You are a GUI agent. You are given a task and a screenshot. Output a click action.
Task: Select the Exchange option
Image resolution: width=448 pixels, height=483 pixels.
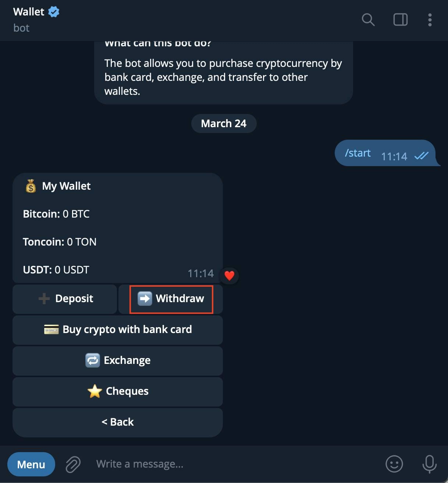(118, 360)
